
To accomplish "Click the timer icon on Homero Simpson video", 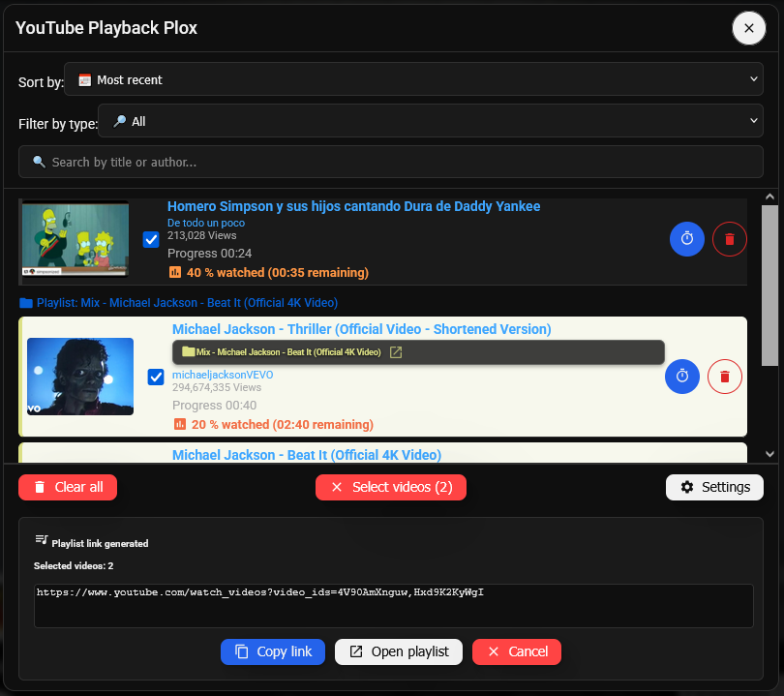I will [x=687, y=239].
